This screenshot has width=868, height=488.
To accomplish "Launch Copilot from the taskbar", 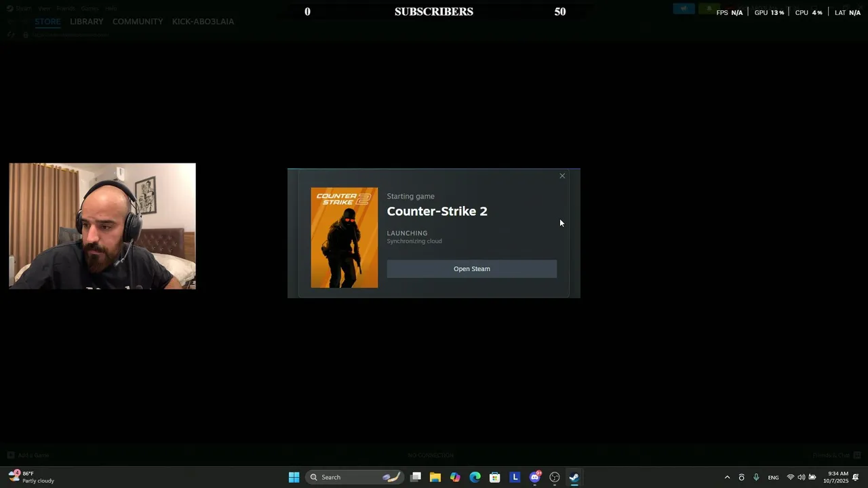I will click(x=455, y=477).
